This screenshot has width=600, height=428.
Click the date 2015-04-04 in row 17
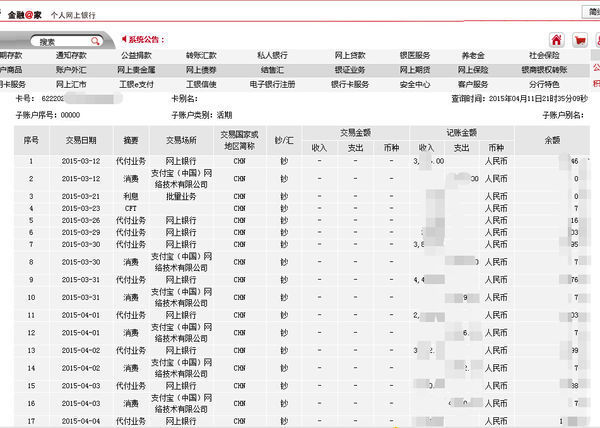(81, 421)
